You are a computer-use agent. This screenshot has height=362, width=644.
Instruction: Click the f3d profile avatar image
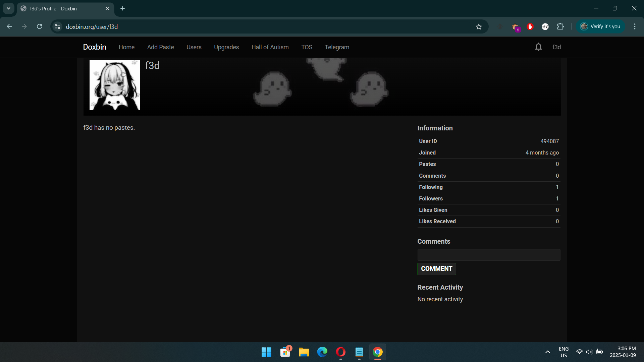point(115,85)
